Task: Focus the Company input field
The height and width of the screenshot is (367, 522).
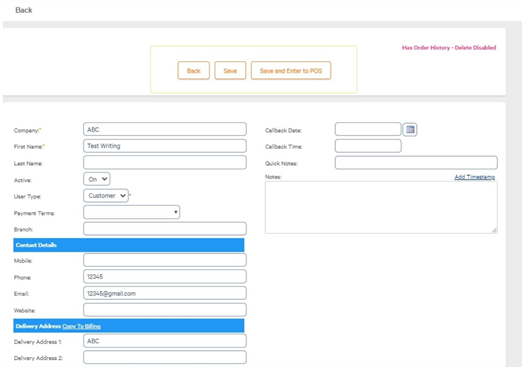Action: (x=165, y=129)
